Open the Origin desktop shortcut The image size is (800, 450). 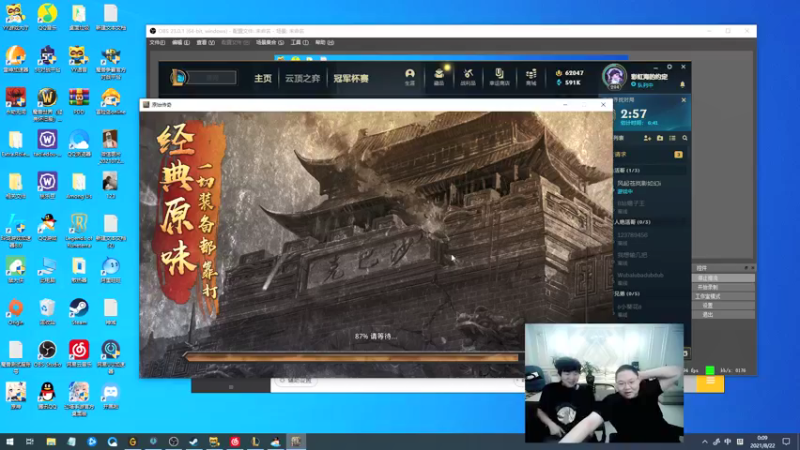[x=15, y=312]
